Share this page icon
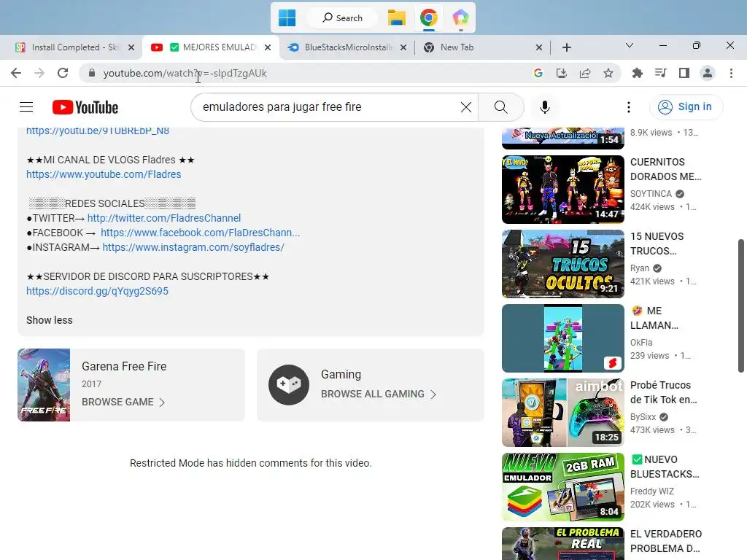The image size is (747, 560). pos(585,73)
